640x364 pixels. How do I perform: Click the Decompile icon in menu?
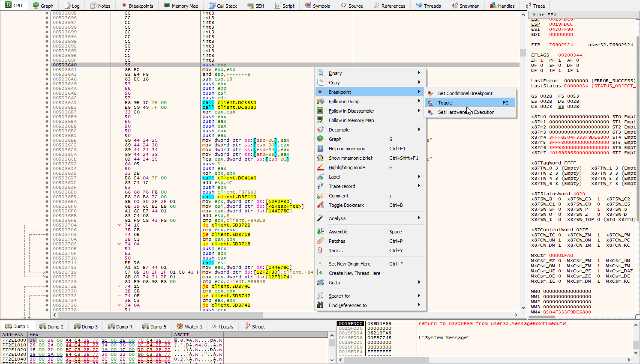(x=320, y=130)
